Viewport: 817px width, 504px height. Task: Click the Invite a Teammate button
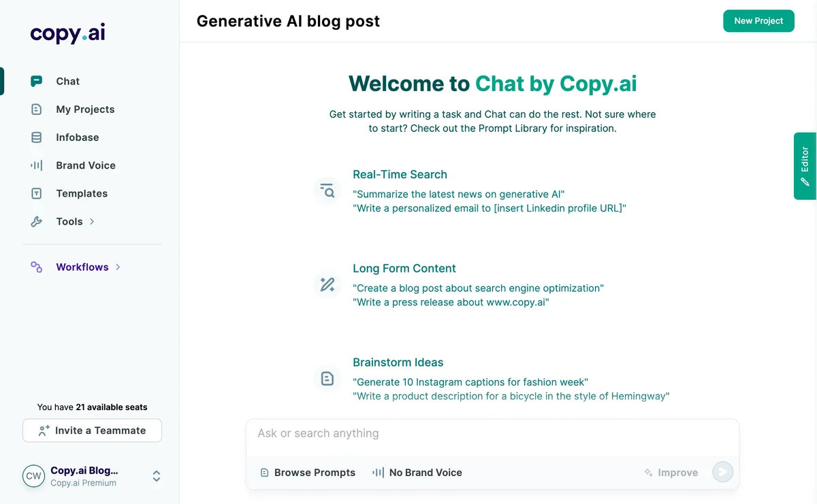coord(91,430)
